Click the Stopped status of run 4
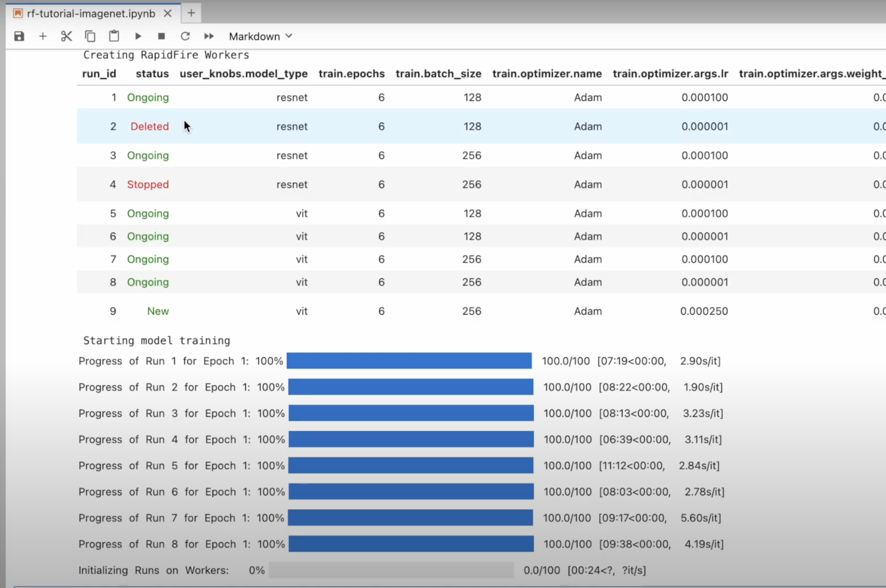This screenshot has height=588, width=886. click(x=148, y=185)
